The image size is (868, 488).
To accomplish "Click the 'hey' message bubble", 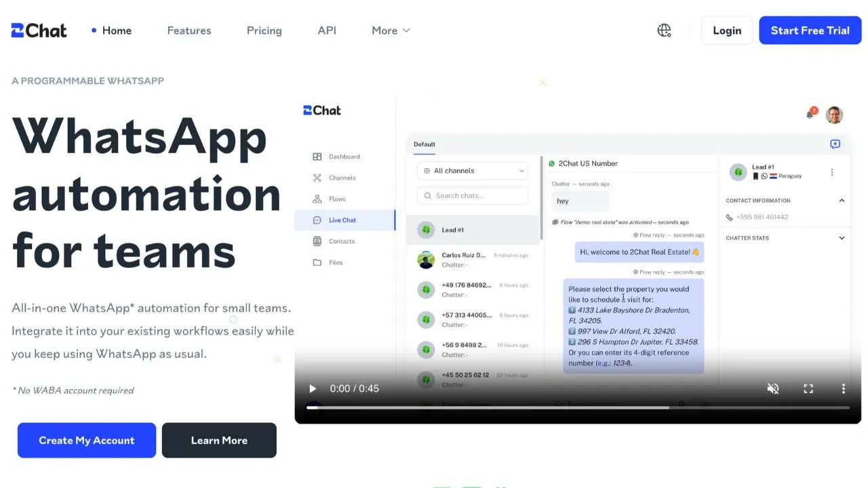I will 580,201.
